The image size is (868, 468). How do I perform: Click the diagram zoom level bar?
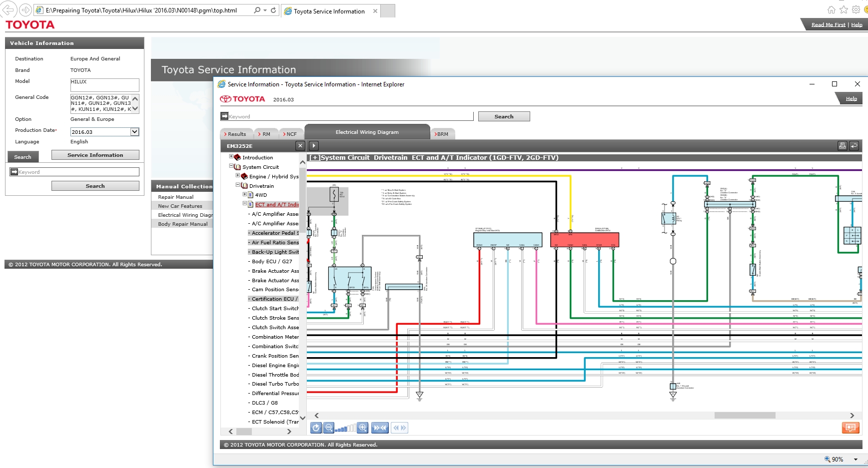coord(346,428)
